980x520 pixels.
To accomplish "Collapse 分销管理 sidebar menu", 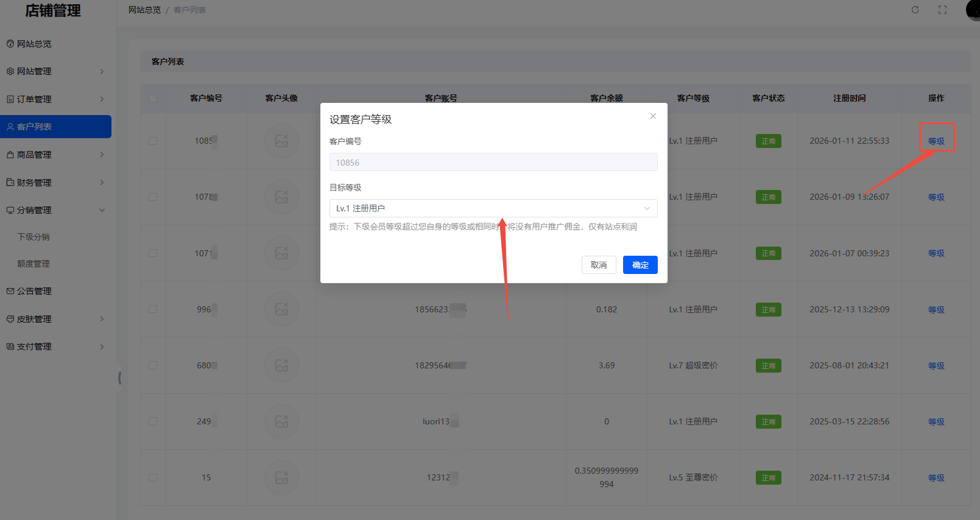I will click(x=56, y=210).
